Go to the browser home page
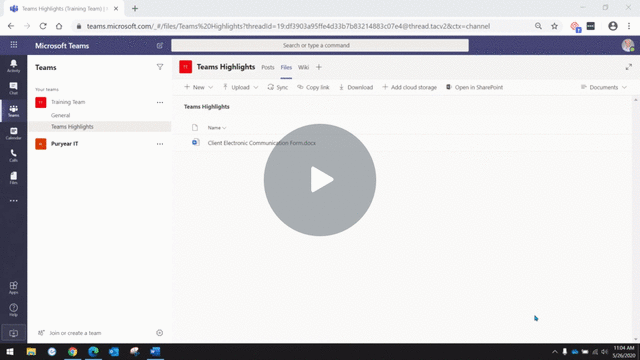 coord(59,26)
